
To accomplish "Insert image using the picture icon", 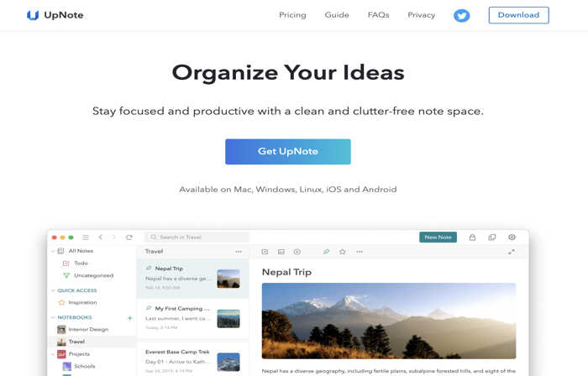I will 281,252.
